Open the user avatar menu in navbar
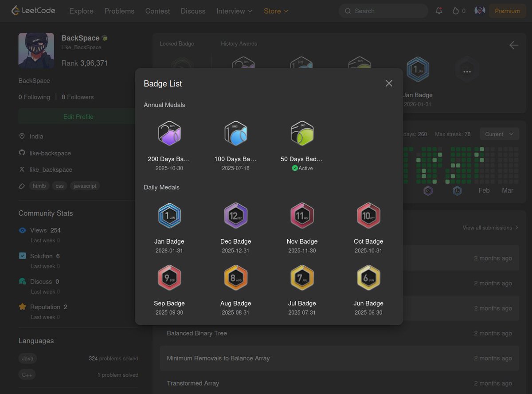532x394 pixels. tap(480, 11)
